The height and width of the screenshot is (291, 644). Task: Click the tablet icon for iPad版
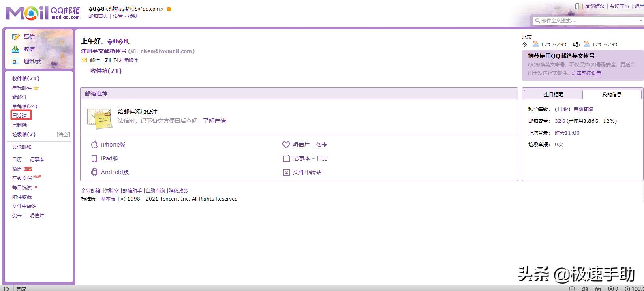94,158
